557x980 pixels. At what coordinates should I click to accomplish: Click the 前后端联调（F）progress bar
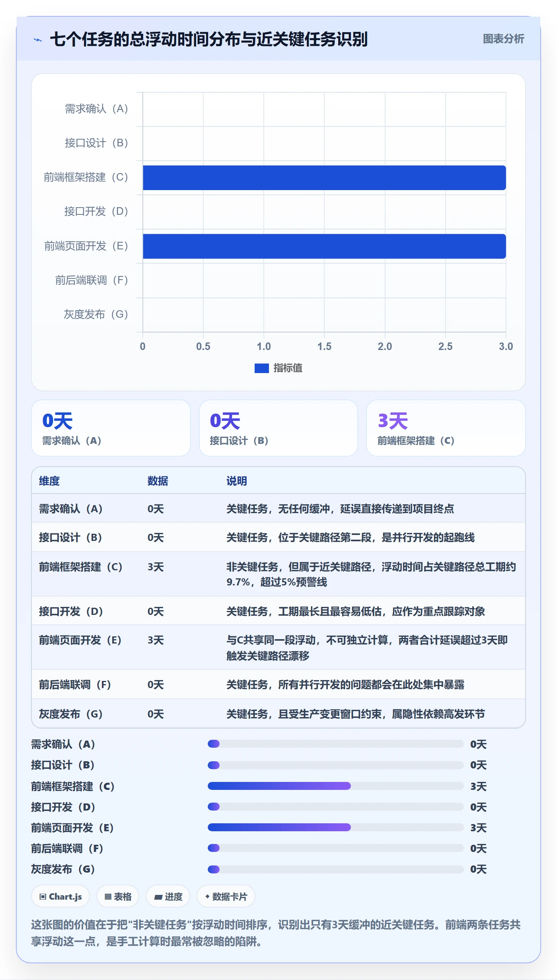(335, 848)
